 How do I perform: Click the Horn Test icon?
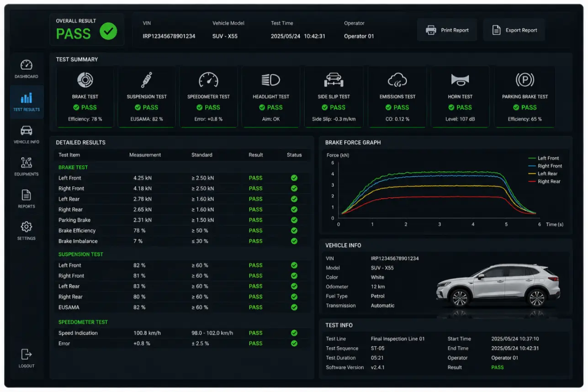pos(460,80)
